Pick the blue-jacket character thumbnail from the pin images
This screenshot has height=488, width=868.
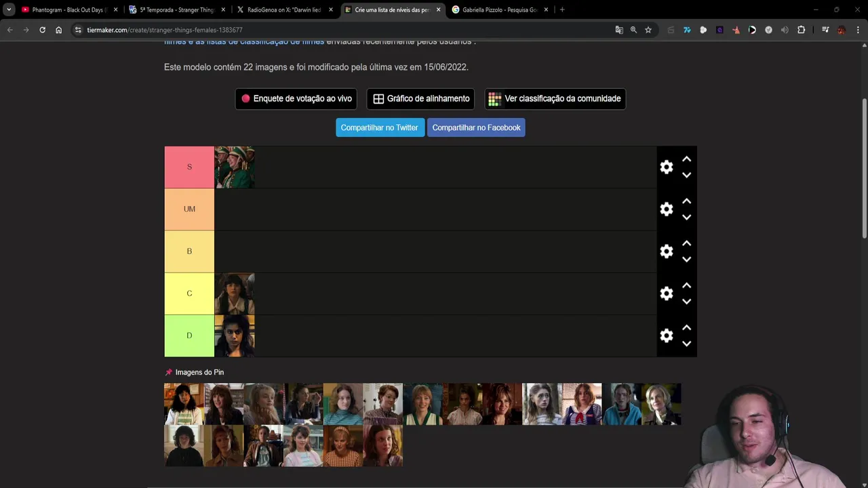[x=622, y=404]
